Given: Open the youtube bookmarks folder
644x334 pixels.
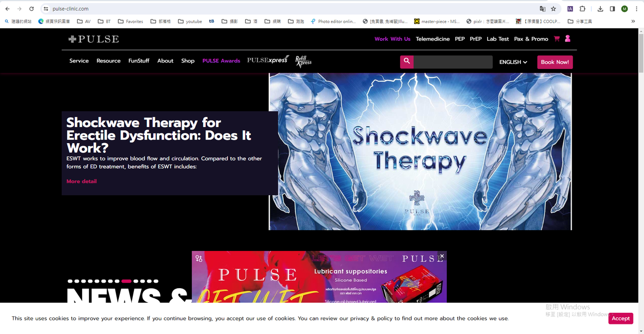Looking at the screenshot, I should (x=190, y=21).
